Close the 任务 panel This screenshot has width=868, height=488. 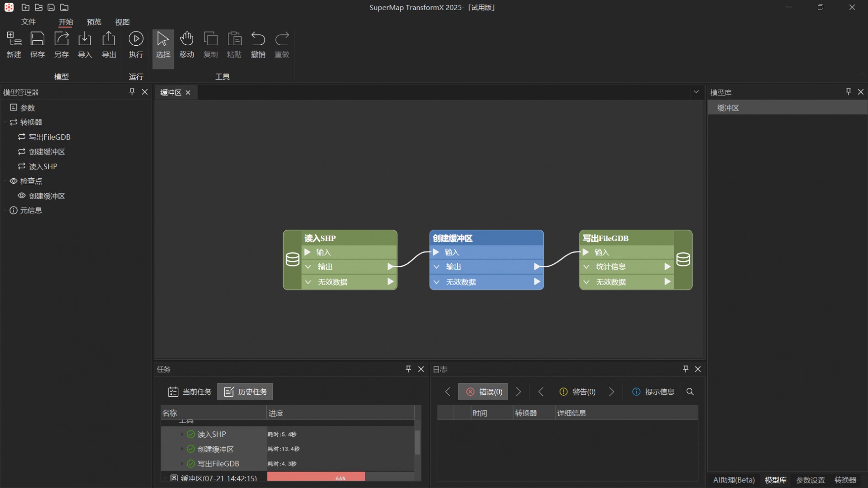[x=421, y=369]
